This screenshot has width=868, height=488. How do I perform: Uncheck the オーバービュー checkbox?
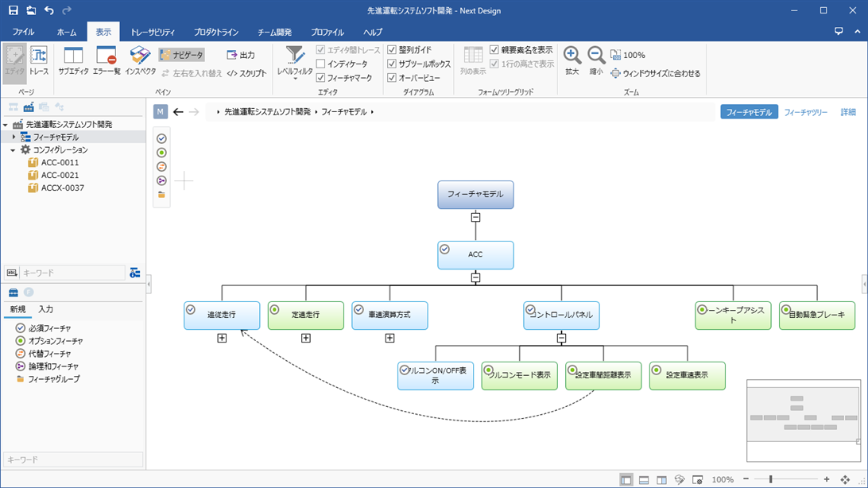pyautogui.click(x=392, y=78)
